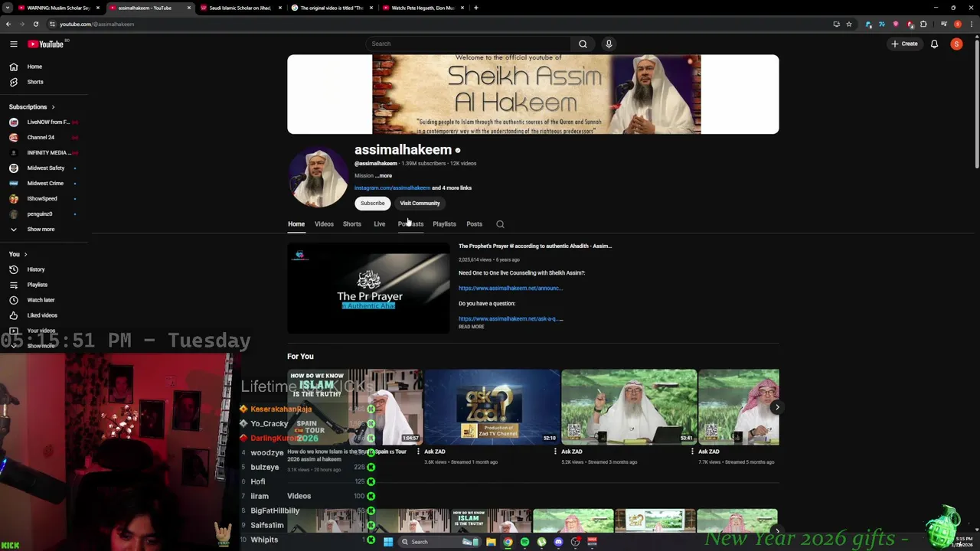Viewport: 980px width, 551px height.
Task: Open LiveNOW from FOX subscription
Action: [x=44, y=122]
